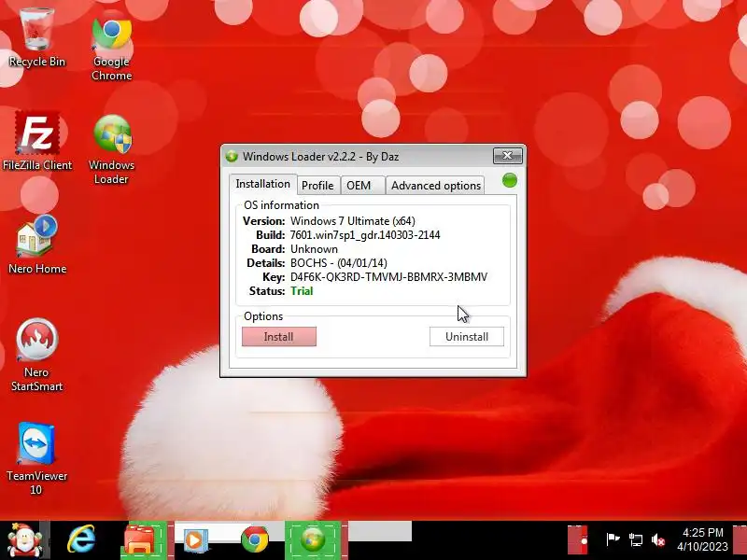Click the Board value Unknown
The height and width of the screenshot is (560, 747).
pos(314,249)
